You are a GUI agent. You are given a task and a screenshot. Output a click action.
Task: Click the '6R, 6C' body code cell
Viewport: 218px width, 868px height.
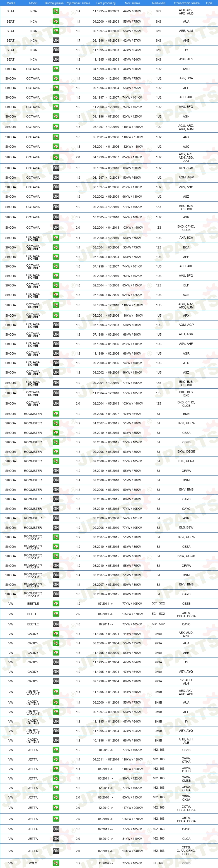tap(158, 863)
